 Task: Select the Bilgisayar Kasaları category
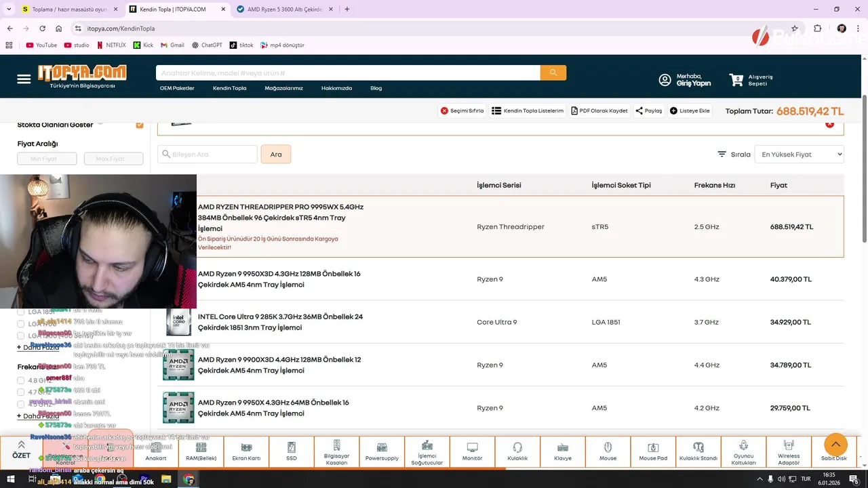(x=337, y=452)
